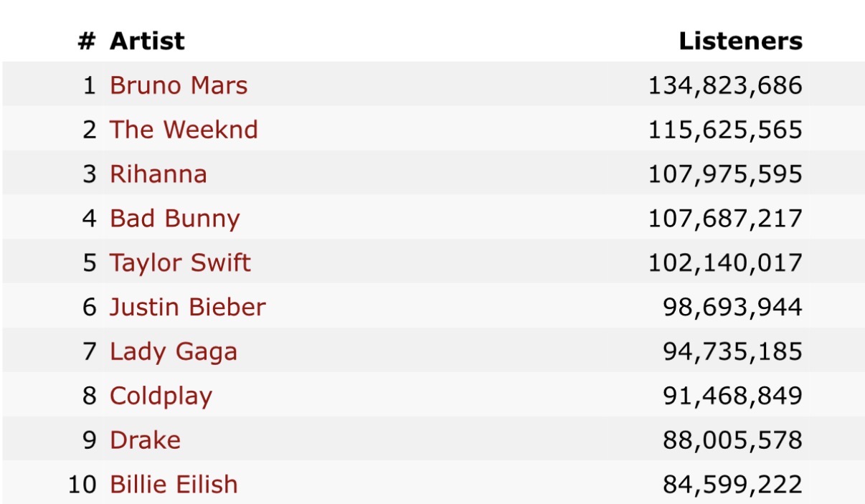Open the Lady Gaga artist link
Viewport: 865px width, 504px height.
point(174,352)
